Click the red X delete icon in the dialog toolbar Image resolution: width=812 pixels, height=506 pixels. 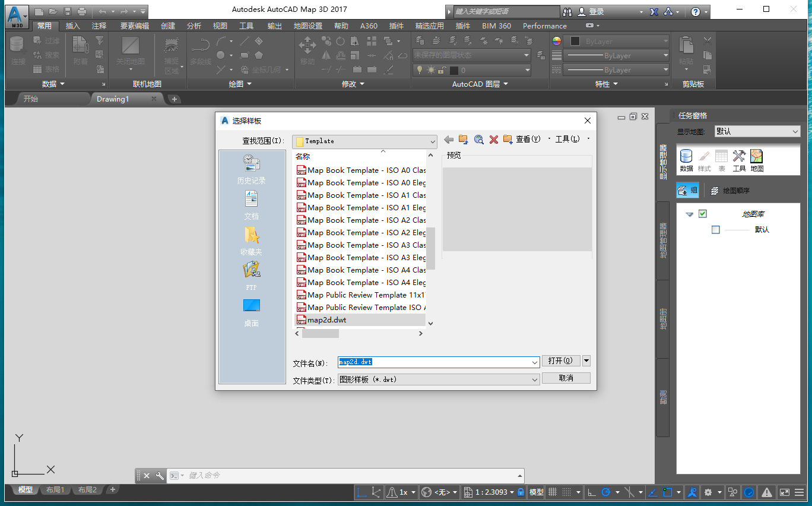point(493,139)
